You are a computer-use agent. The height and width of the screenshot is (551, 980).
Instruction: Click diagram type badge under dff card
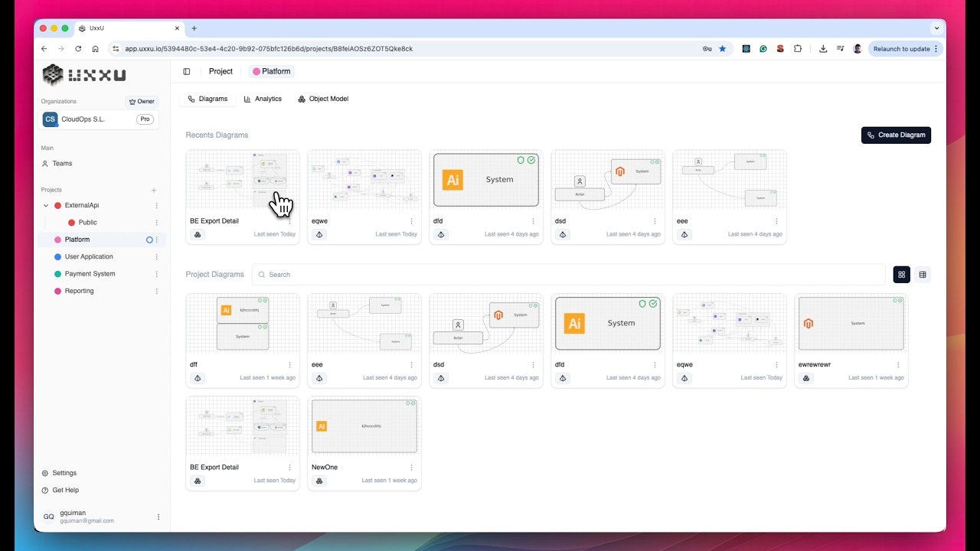pyautogui.click(x=198, y=378)
